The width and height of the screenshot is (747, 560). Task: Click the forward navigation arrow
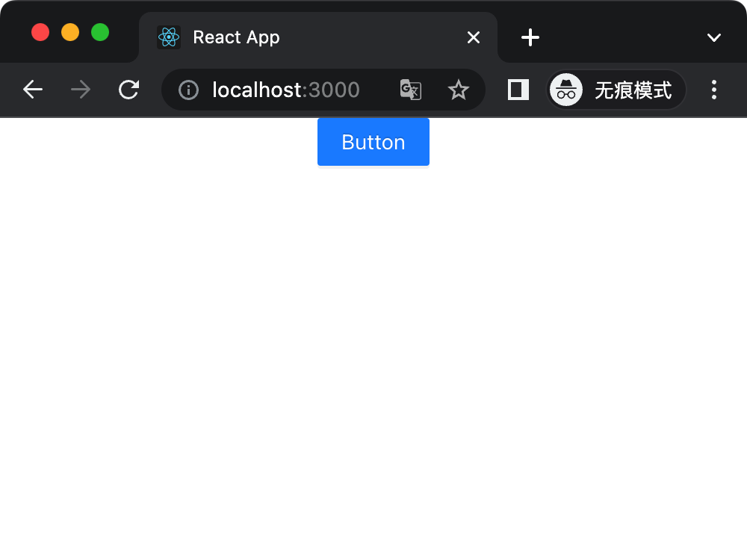[81, 90]
